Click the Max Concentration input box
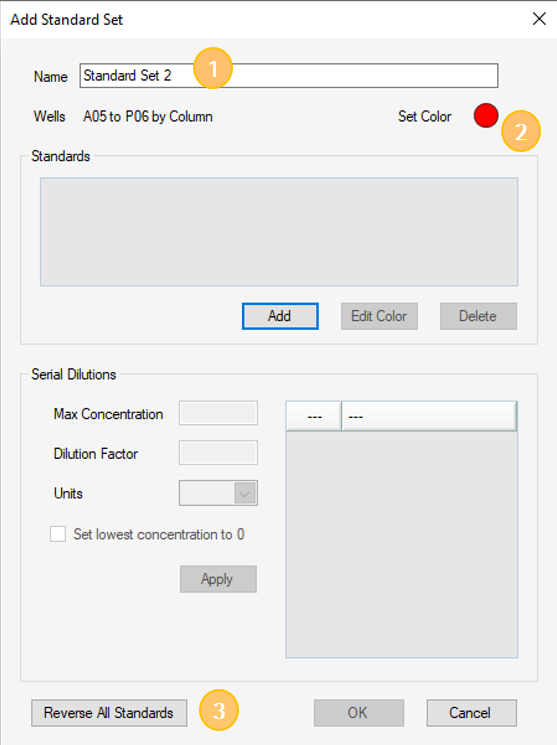Screen dimensions: 557x745 pyautogui.click(x=218, y=413)
